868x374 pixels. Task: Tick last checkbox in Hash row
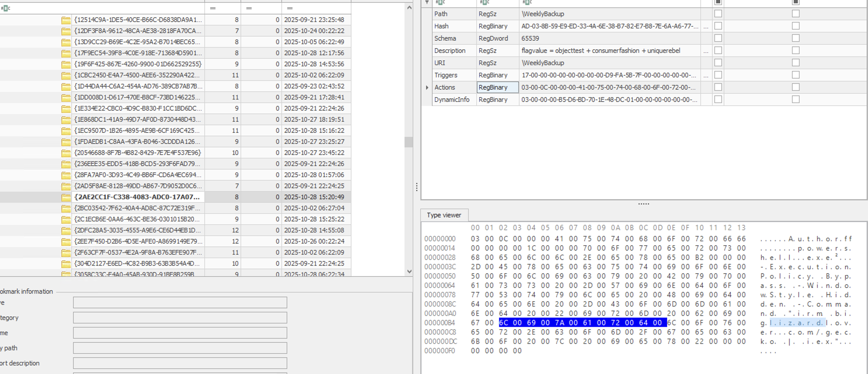796,26
